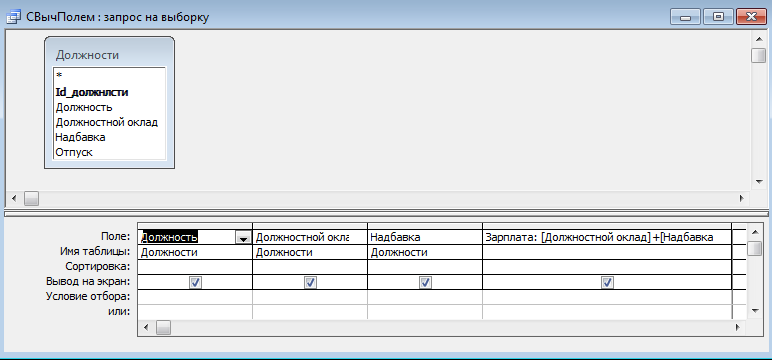Click the или cell for Должность column

(195, 312)
